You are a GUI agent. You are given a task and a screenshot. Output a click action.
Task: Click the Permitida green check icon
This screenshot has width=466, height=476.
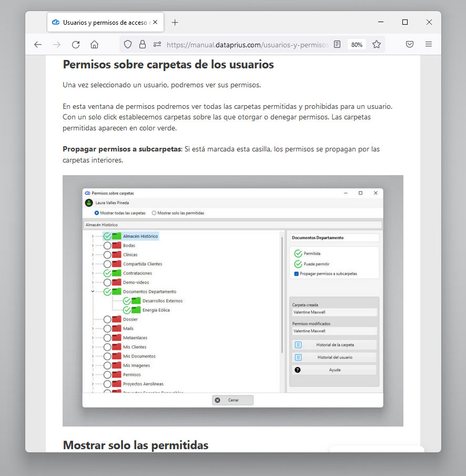298,253
